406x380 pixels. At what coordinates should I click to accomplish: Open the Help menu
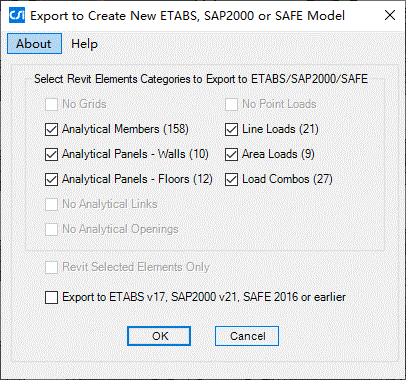84,44
